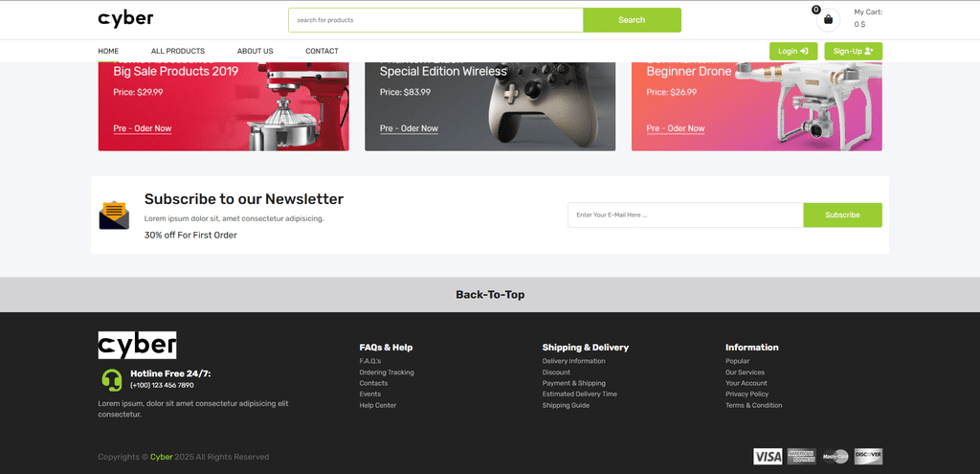Viewport: 980px width, 474px height.
Task: Open ALL PRODUCTS menu item
Action: [x=177, y=52]
